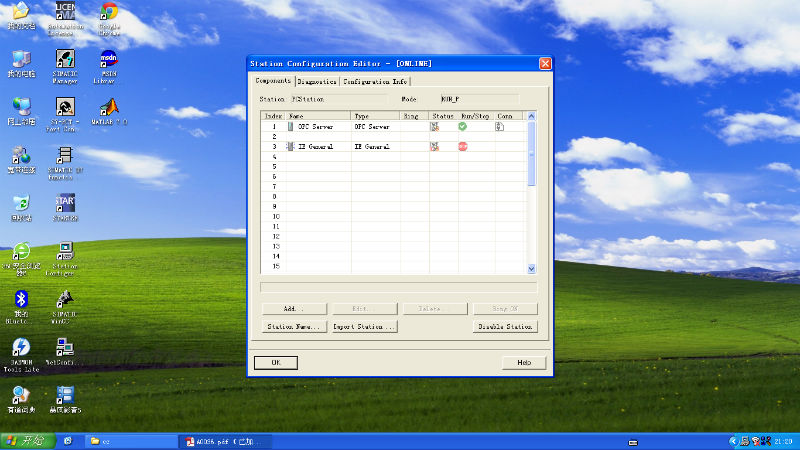
Task: Open the broadband connection desktop shortcut
Action: click(x=21, y=160)
